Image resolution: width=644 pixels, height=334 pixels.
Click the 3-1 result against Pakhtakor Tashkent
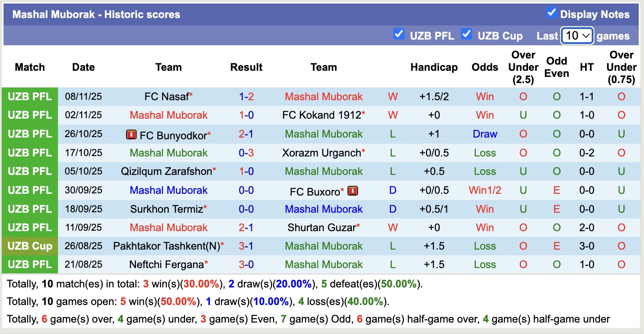(246, 246)
